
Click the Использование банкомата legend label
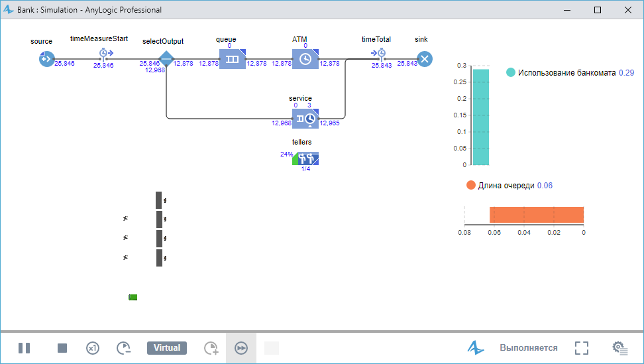(566, 73)
